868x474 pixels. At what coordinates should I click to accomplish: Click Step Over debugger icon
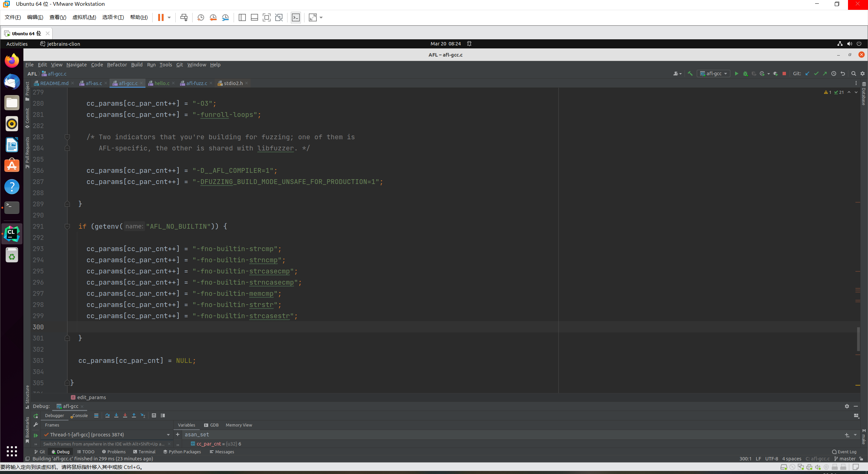tap(107, 415)
